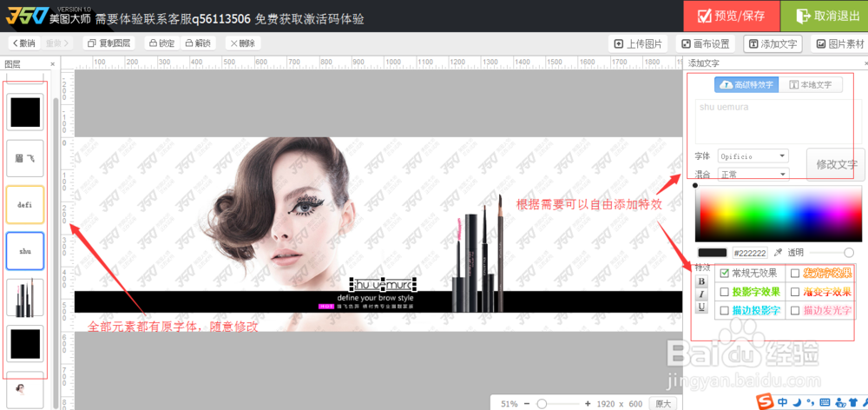Open the 字体 Opificio font dropdown
Viewport: 868px width, 410px height.
coord(753,156)
